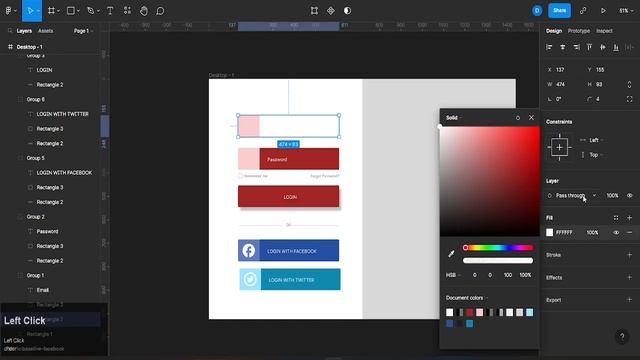Viewport: 640px width, 360px height.
Task: Click the red LOGIN button on canvas
Action: pyautogui.click(x=288, y=197)
